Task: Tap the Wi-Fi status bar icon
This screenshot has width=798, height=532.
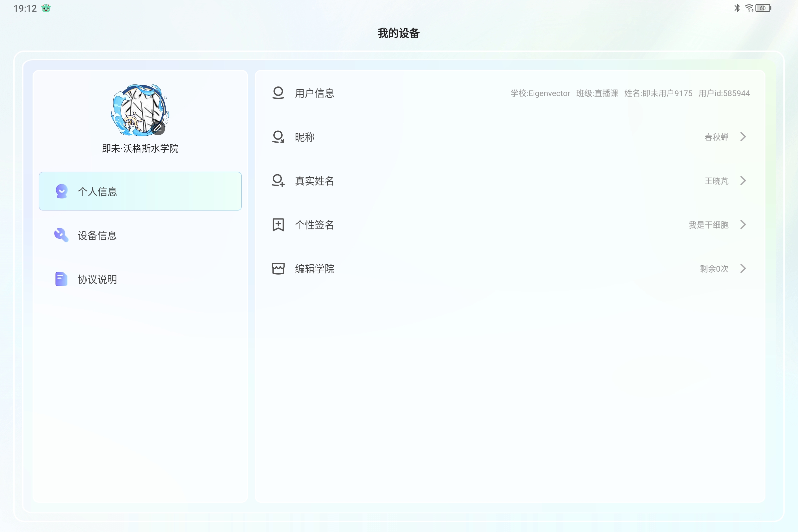Action: [749, 8]
